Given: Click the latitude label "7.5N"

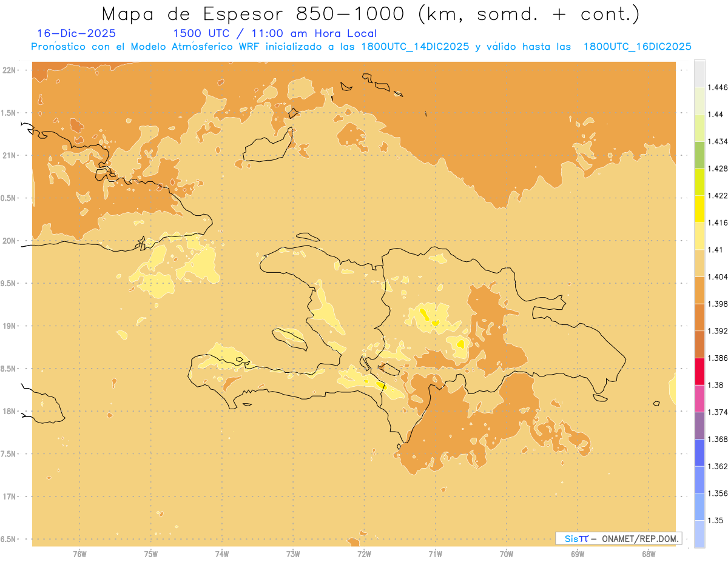Looking at the screenshot, I should coord(8,453).
